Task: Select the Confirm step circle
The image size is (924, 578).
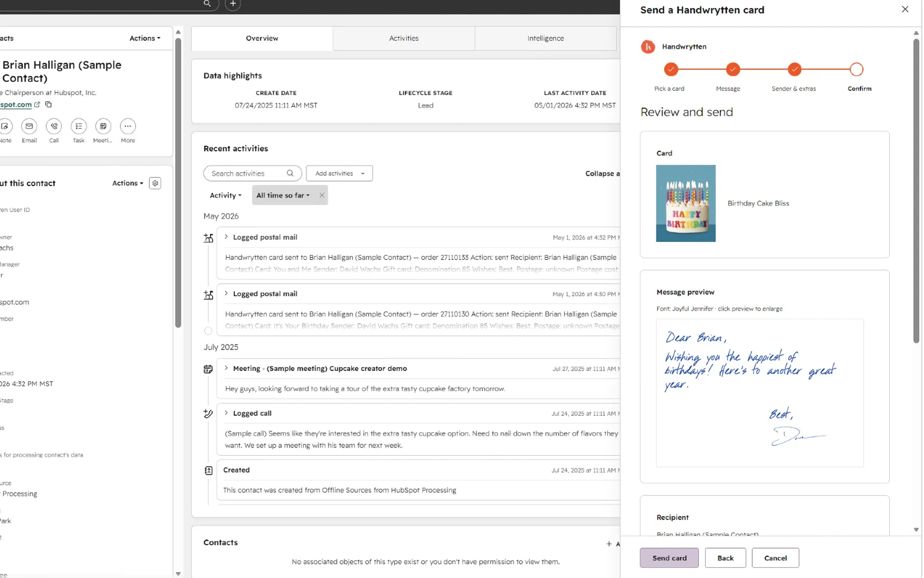Action: point(856,69)
